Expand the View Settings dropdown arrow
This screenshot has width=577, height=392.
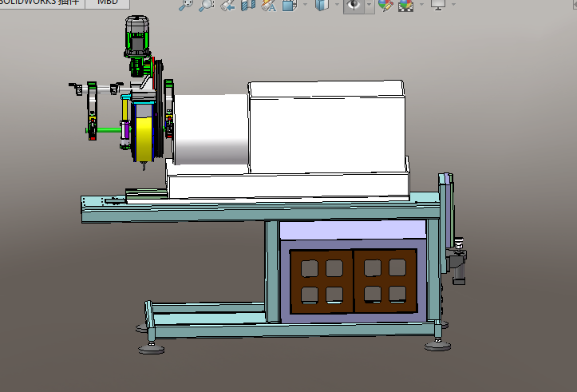tap(453, 5)
